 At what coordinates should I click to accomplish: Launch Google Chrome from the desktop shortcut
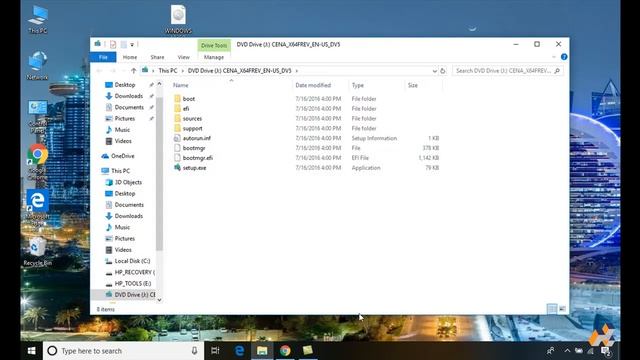(x=38, y=162)
